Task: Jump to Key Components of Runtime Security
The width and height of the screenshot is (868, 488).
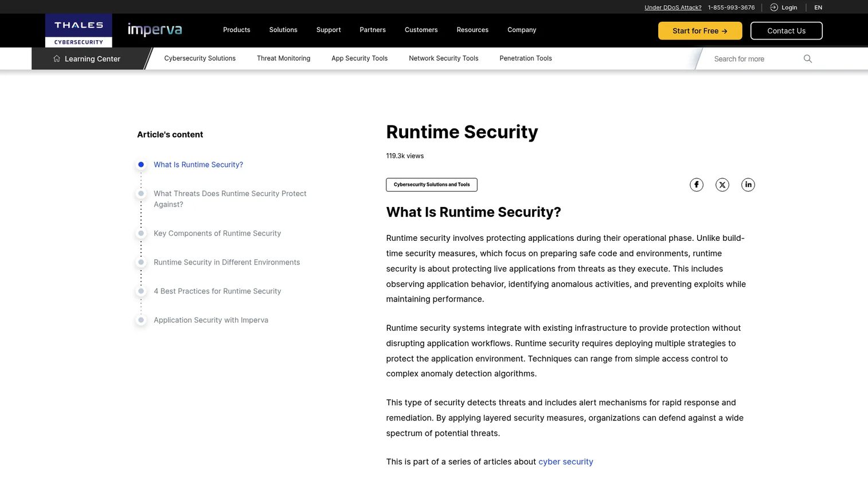Action: click(217, 233)
